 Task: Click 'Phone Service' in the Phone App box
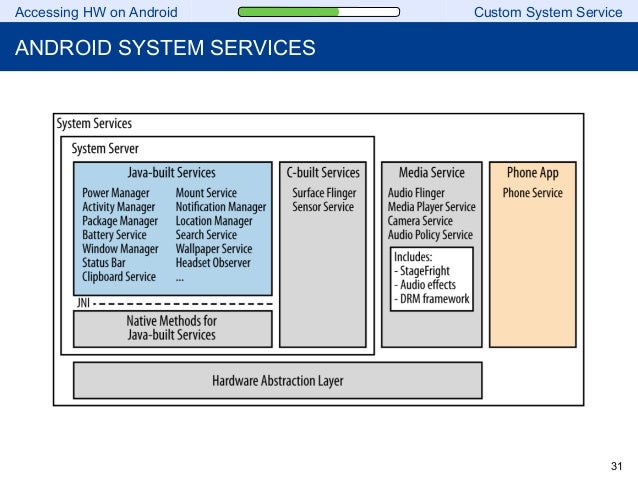point(533,193)
